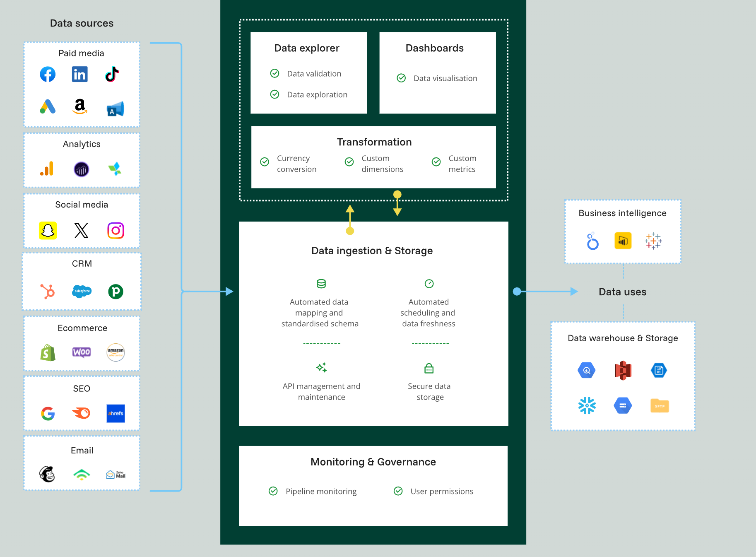Click the SFTP folder icon
The image size is (756, 557).
coord(659,406)
